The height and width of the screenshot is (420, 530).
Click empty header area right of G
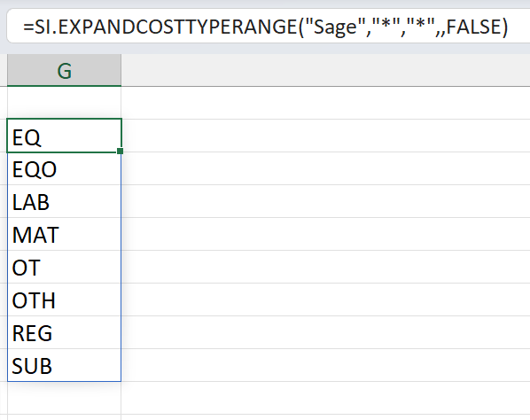pyautogui.click(x=325, y=70)
